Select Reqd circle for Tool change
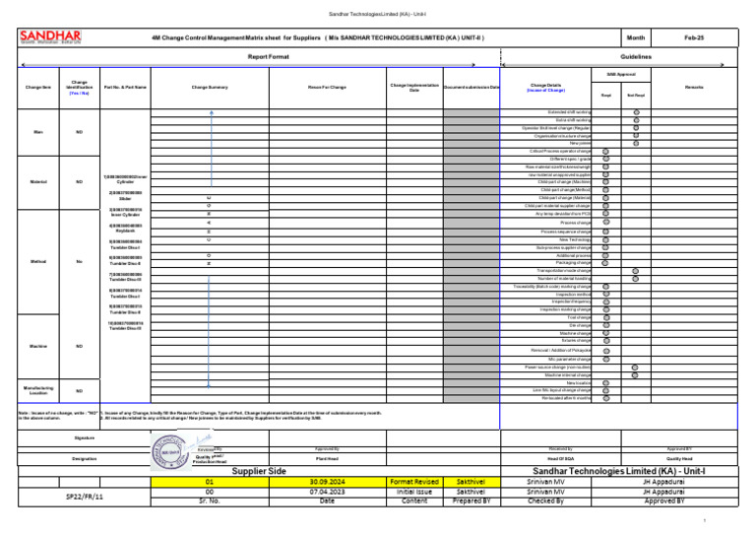 pyautogui.click(x=607, y=317)
